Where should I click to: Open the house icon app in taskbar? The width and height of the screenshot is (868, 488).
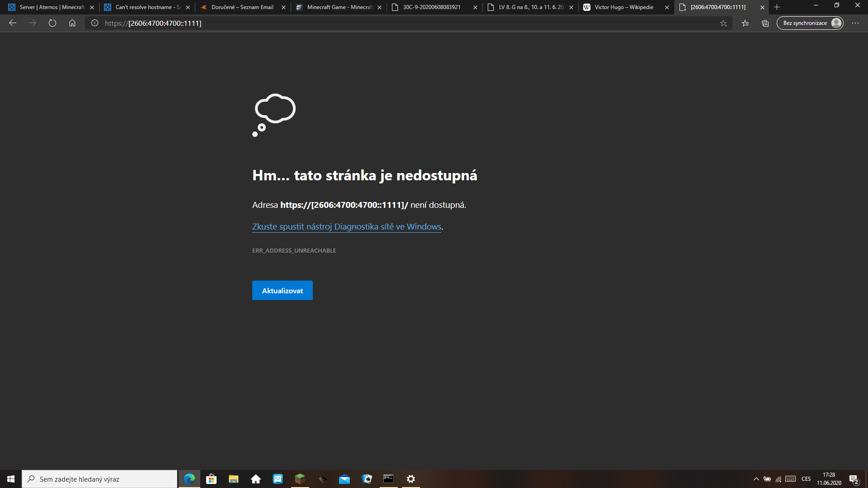[x=256, y=479]
